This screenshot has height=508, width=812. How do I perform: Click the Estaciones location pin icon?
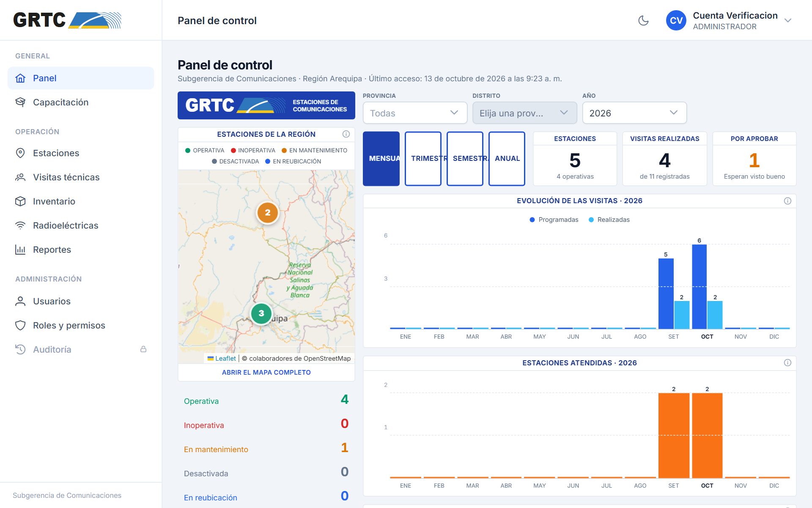pyautogui.click(x=20, y=153)
